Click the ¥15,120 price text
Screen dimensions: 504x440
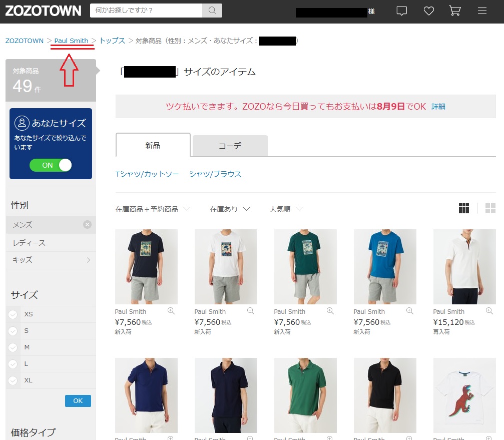tap(448, 322)
